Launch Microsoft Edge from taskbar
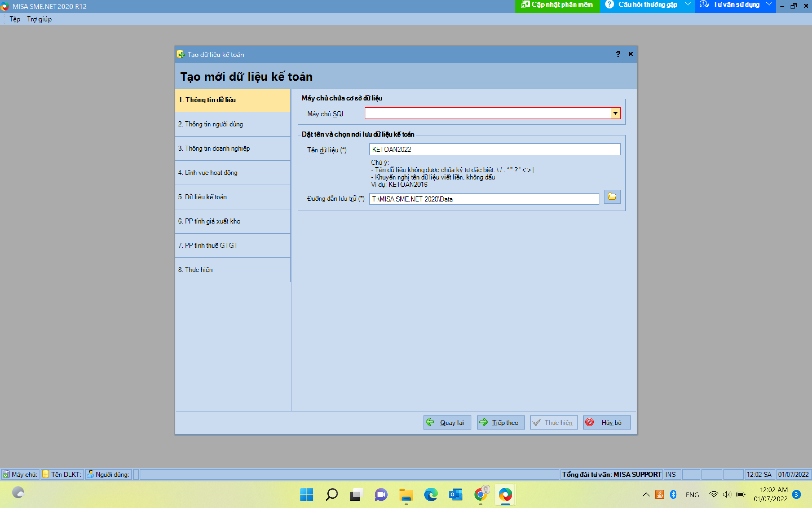 (x=431, y=494)
